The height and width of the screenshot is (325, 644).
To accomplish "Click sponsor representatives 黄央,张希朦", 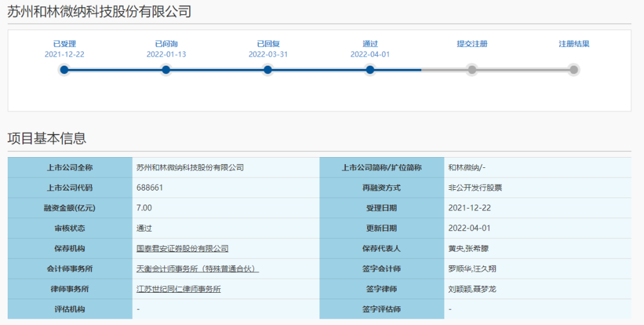I will 469,248.
